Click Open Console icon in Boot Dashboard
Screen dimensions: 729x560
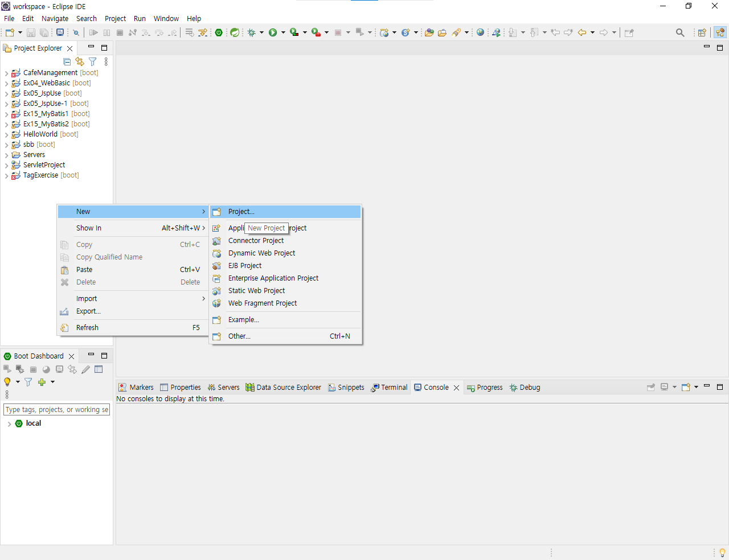pos(59,369)
